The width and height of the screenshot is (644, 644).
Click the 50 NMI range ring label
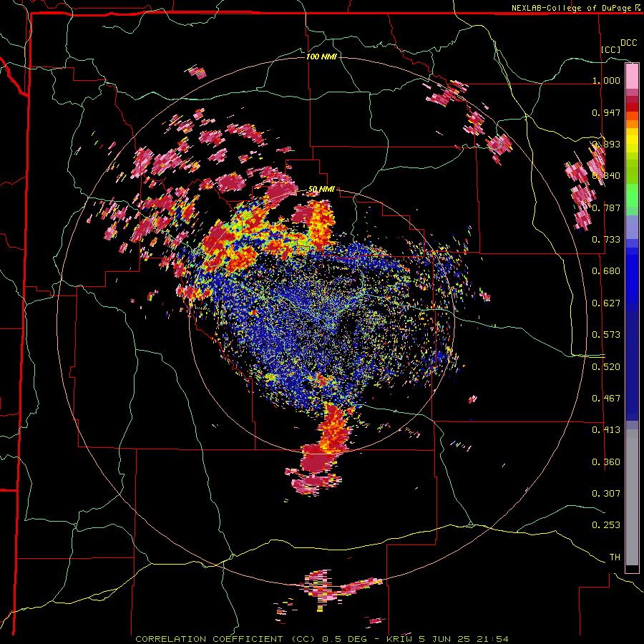tap(321, 190)
